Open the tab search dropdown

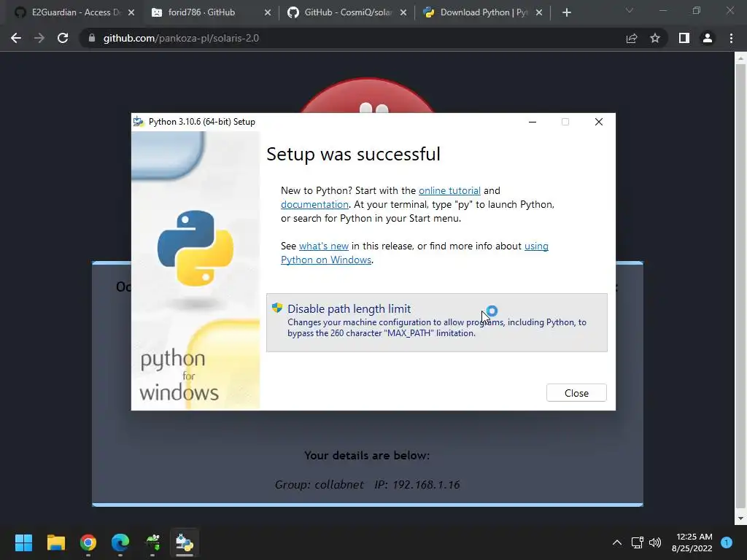[x=630, y=10]
